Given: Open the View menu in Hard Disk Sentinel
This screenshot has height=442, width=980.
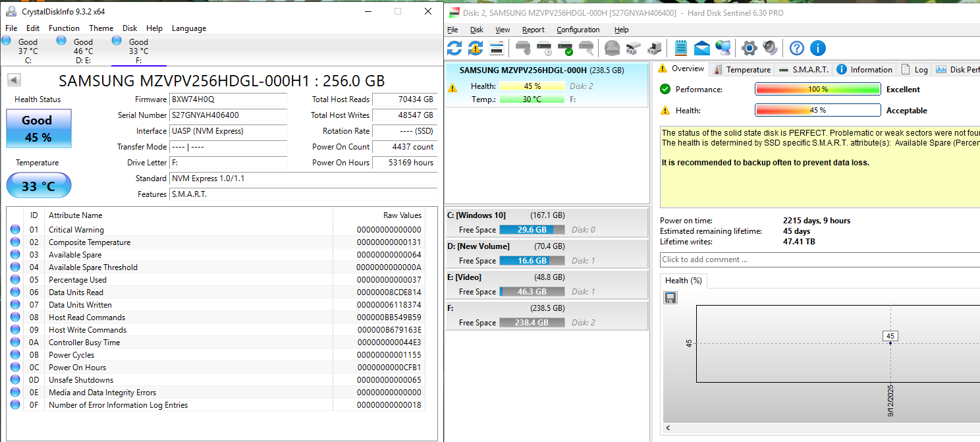Looking at the screenshot, I should [x=503, y=30].
